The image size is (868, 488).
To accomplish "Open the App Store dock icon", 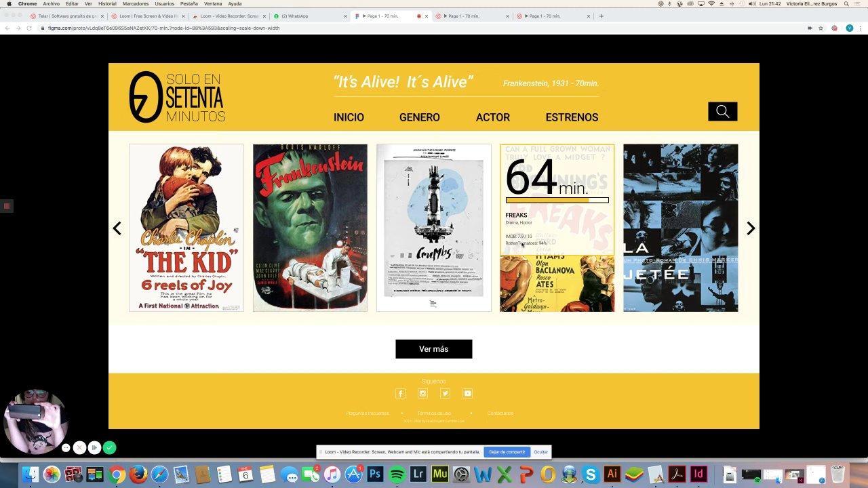I will [353, 474].
